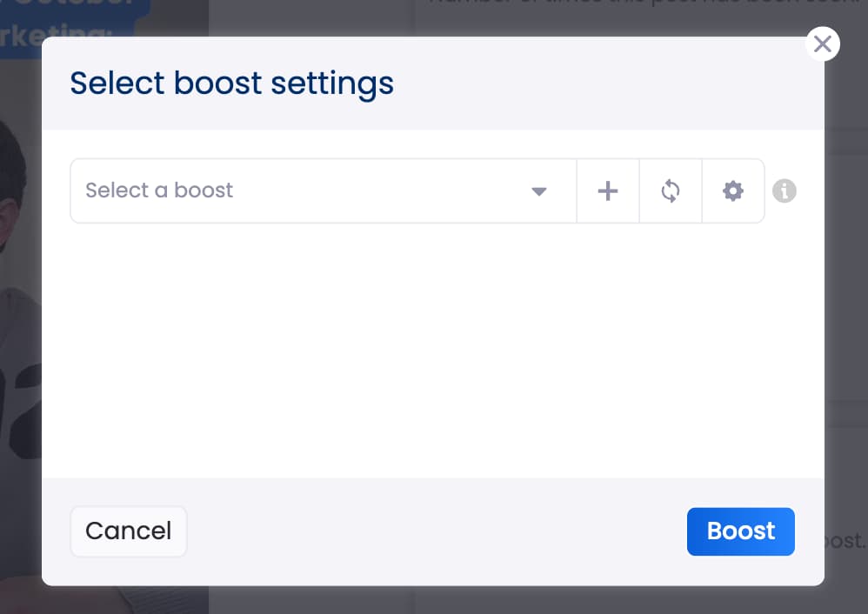Click the Cancel button
The width and height of the screenshot is (868, 614).
pos(128,531)
